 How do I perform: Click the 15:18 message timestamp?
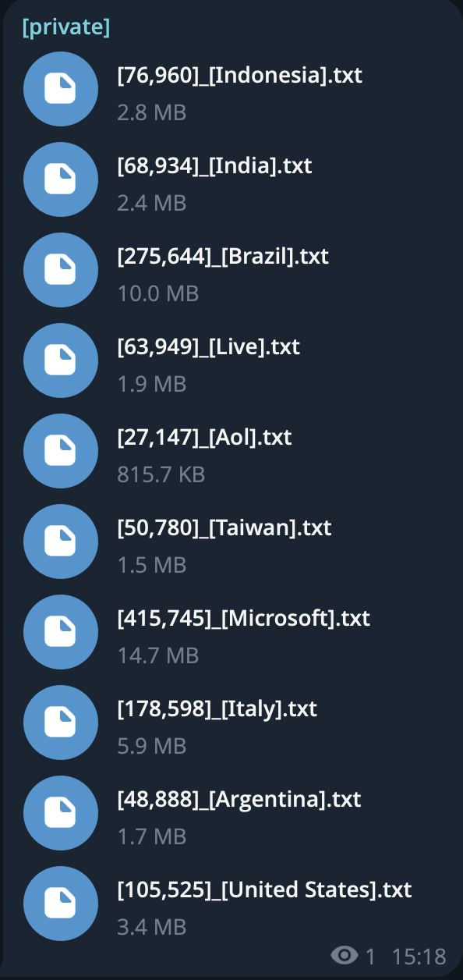[x=419, y=956]
